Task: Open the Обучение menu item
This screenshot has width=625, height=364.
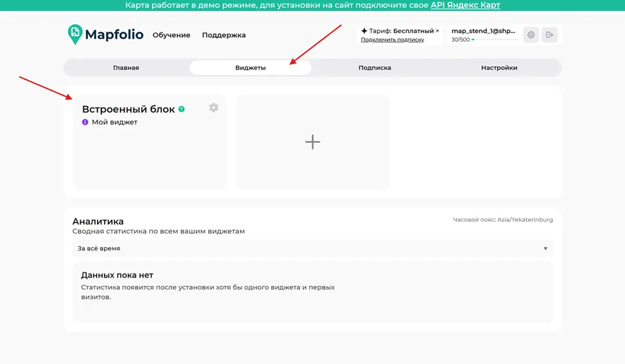Action: coord(171,35)
